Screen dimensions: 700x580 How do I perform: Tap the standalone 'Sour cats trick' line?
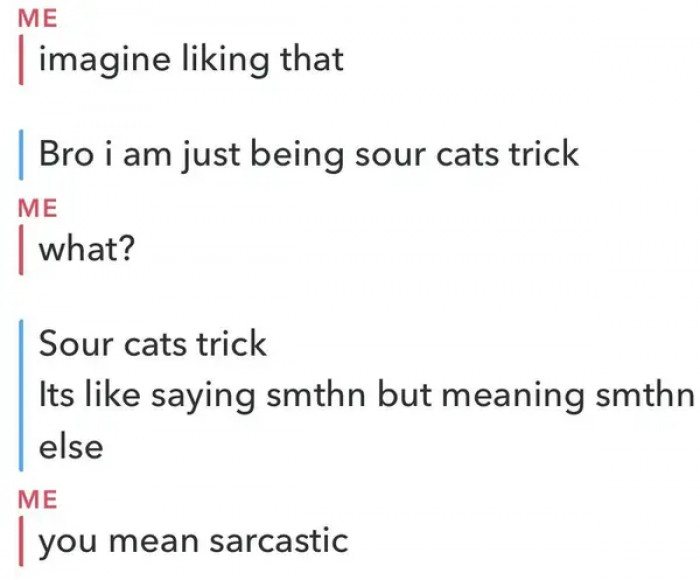(x=153, y=343)
